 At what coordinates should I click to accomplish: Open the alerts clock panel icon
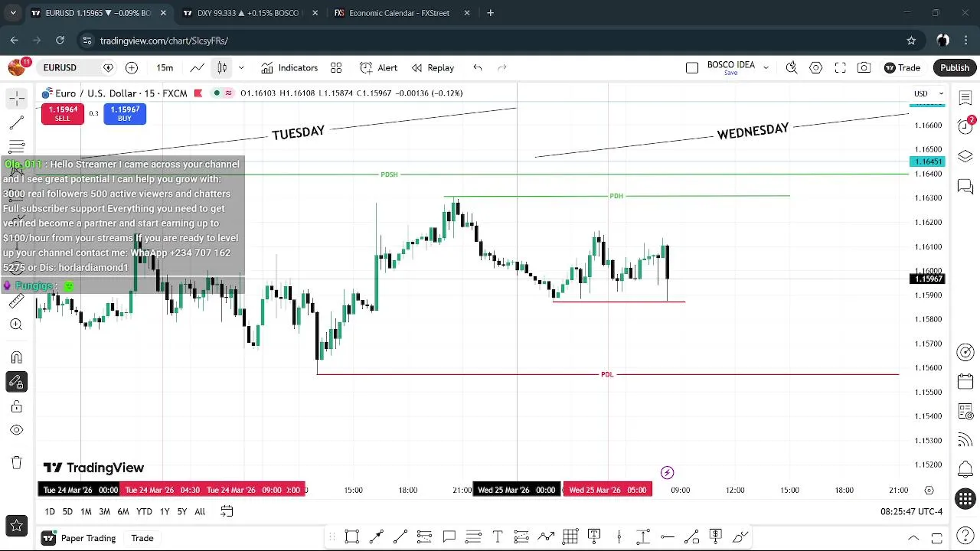[965, 126]
